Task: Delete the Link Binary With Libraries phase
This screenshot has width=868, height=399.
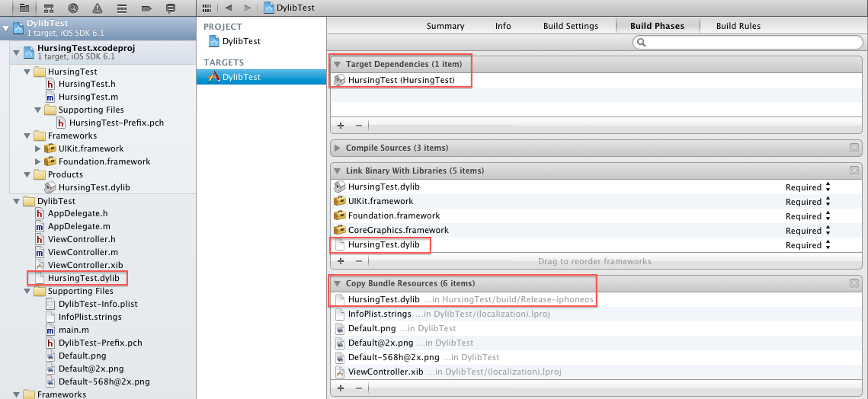Action: 854,171
